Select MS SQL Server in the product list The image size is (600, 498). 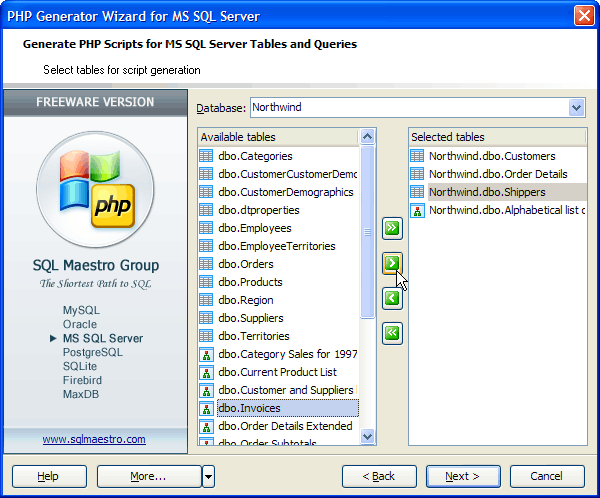coord(103,338)
